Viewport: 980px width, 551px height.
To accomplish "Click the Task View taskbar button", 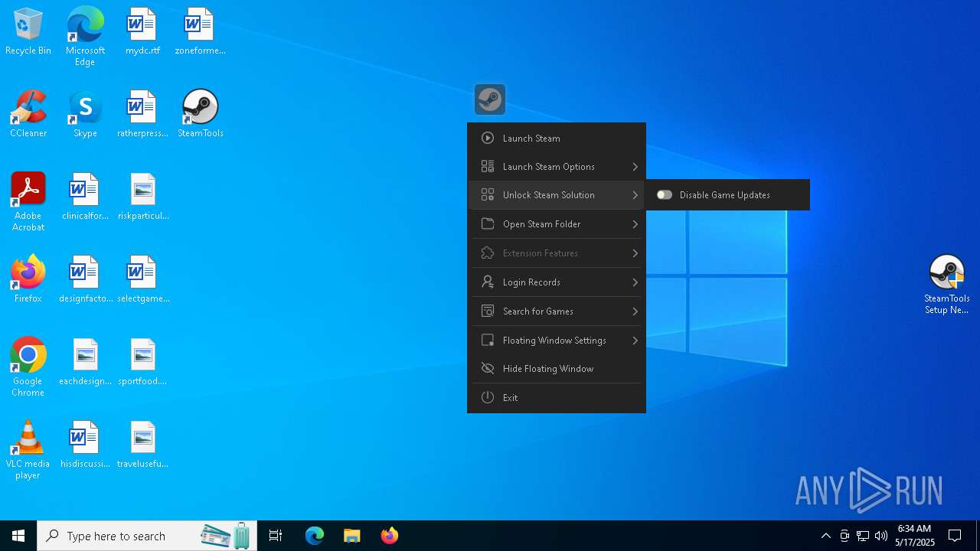I will [x=276, y=536].
